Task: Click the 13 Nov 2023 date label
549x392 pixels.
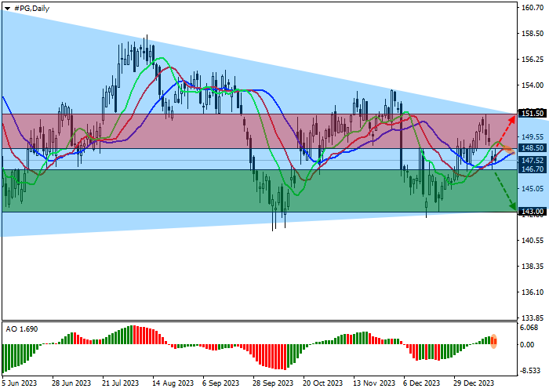Action: (374, 383)
